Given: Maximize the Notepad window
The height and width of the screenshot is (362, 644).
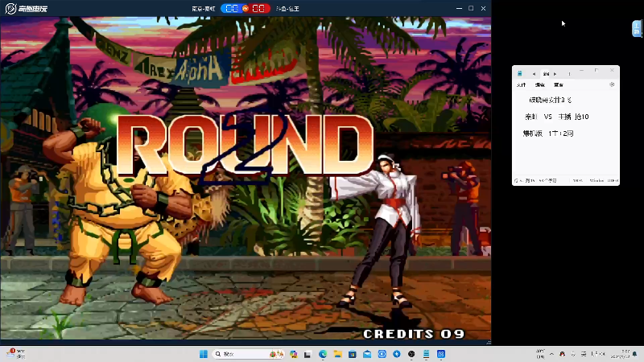Looking at the screenshot, I should tap(597, 71).
